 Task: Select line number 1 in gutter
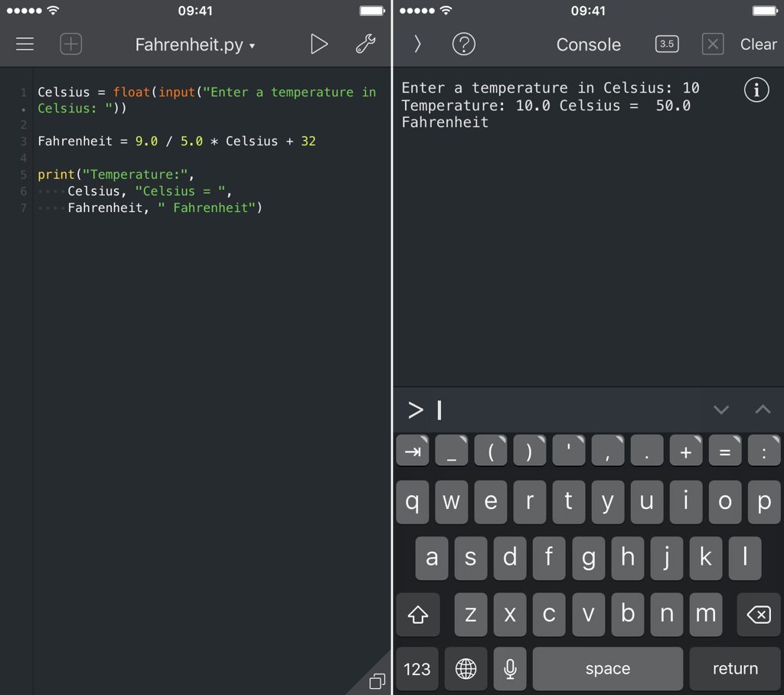click(x=23, y=92)
